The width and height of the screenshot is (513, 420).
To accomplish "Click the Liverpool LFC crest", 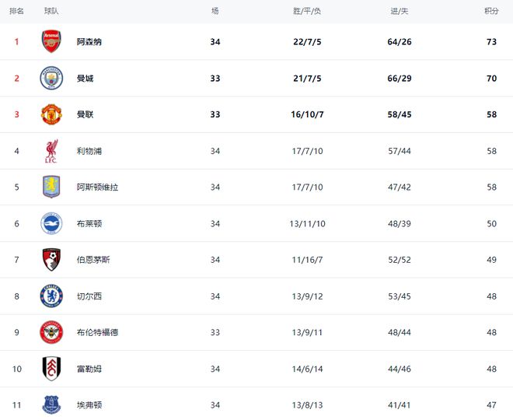I will 51,151.
